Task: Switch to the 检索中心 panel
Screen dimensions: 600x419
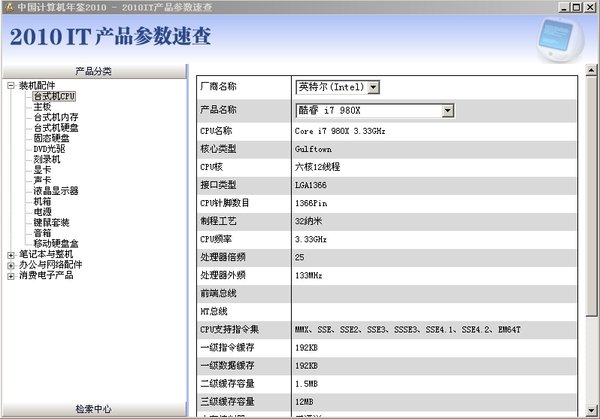Action: (94, 409)
